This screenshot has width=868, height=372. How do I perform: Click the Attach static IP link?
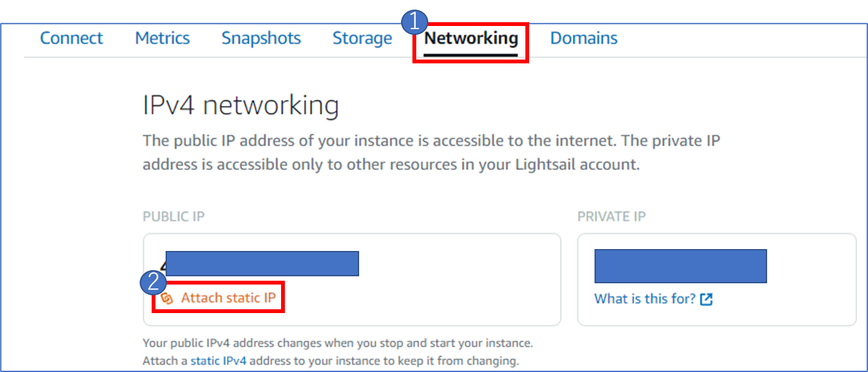click(x=228, y=298)
